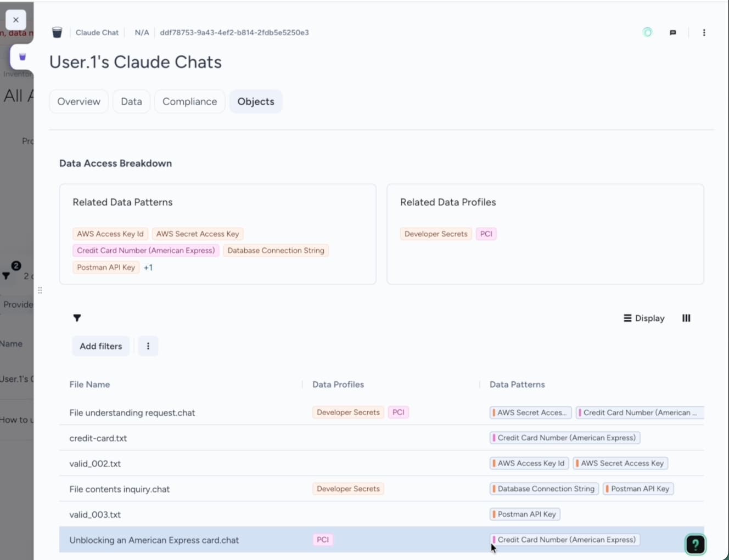The width and height of the screenshot is (729, 560).
Task: Click the Claude Chat label in header
Action: 97,32
